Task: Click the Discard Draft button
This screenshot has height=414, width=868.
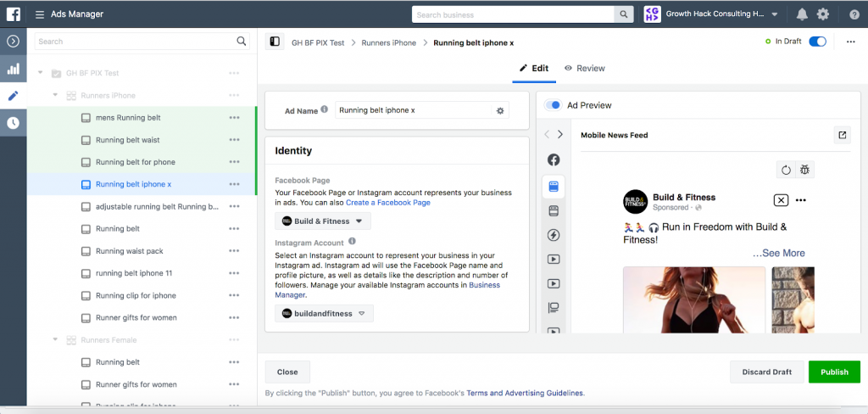Action: [x=766, y=372]
